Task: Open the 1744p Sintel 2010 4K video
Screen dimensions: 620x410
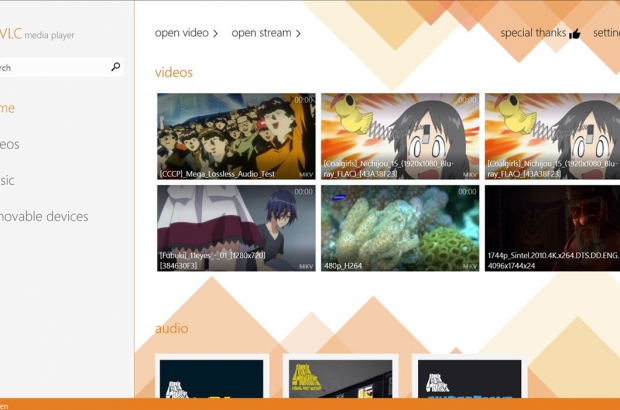Action: click(x=552, y=228)
